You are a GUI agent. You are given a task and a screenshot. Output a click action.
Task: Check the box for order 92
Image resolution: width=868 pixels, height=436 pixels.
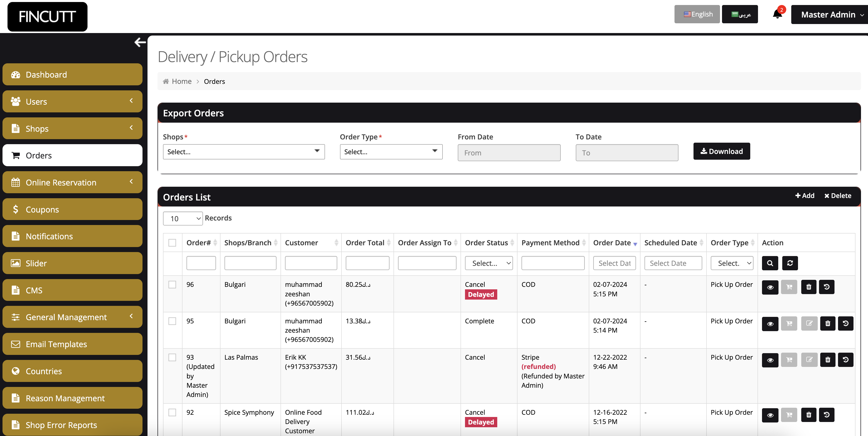[172, 412]
